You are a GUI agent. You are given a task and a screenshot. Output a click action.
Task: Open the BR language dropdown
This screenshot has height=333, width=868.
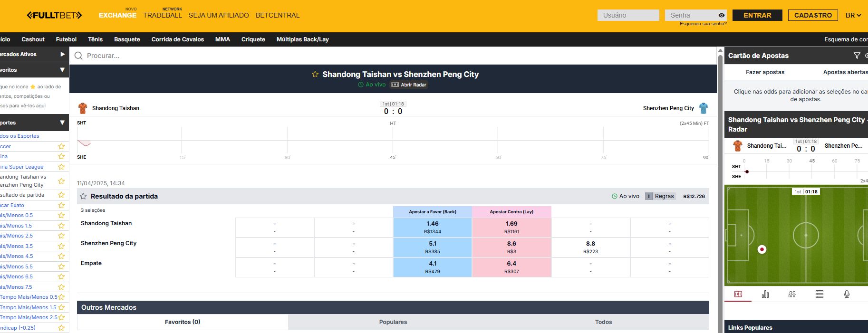point(853,15)
